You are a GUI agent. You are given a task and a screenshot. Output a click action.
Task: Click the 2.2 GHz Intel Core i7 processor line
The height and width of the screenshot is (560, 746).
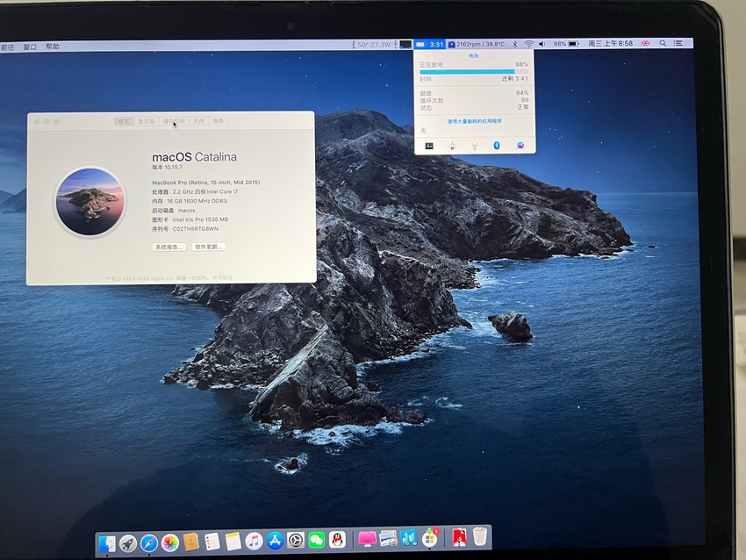pyautogui.click(x=195, y=191)
